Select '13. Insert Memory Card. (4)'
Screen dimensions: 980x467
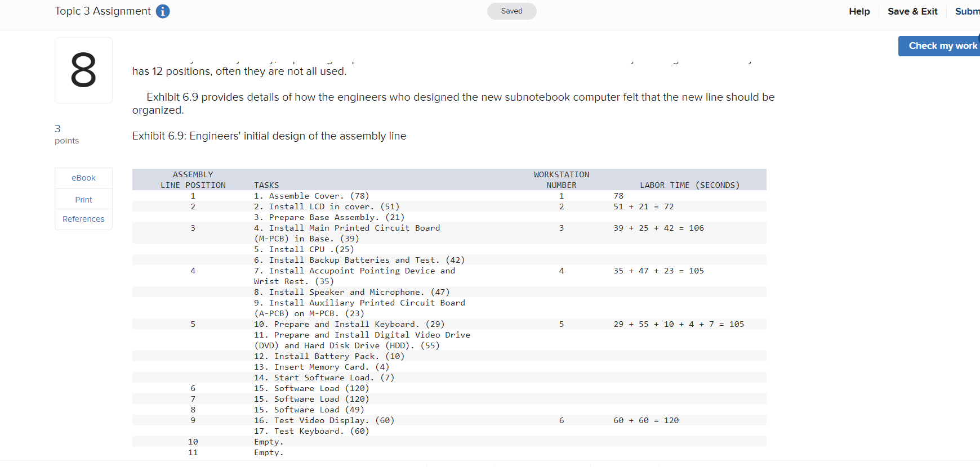(322, 367)
